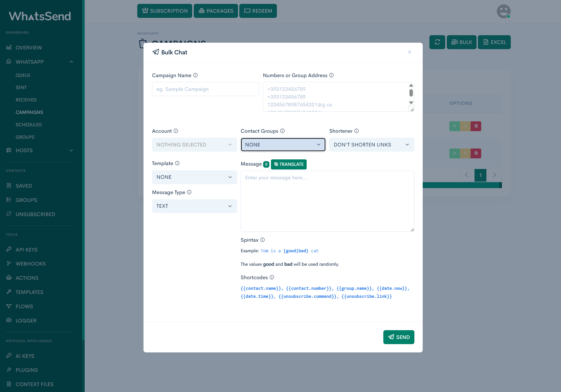Go to the Received page
This screenshot has width=561, height=392.
[x=26, y=100]
